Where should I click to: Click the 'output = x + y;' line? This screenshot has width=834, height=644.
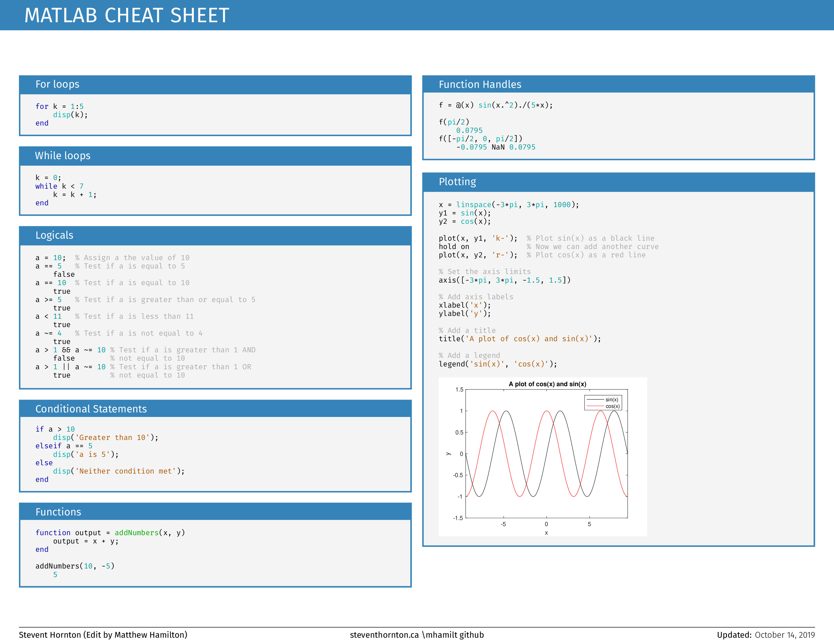click(86, 541)
